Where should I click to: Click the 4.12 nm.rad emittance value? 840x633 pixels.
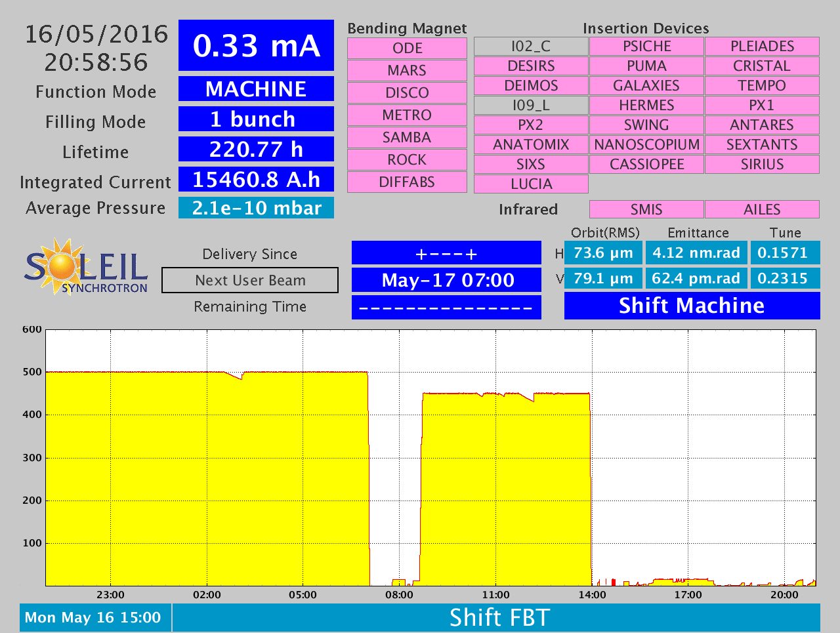pyautogui.click(x=696, y=253)
